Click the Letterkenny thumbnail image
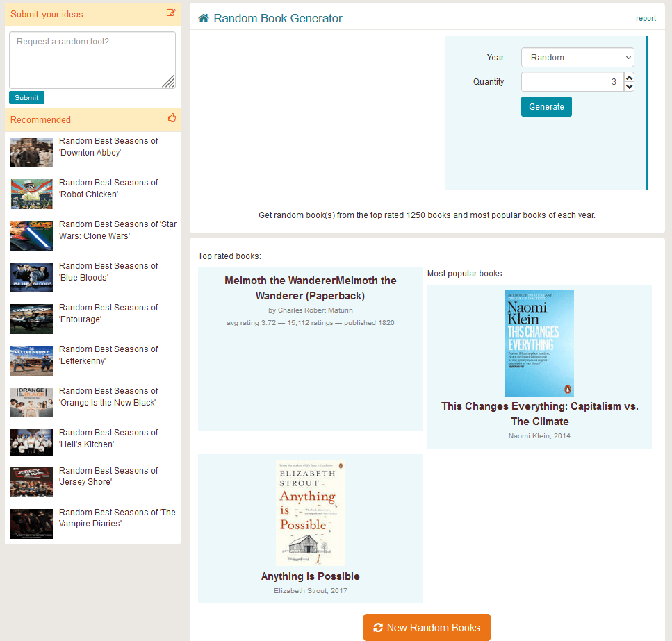The image size is (672, 641). [x=32, y=360]
